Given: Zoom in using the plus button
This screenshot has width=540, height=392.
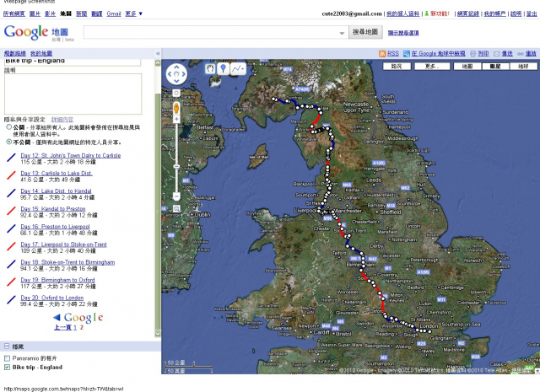Looking at the screenshot, I should click(x=176, y=120).
